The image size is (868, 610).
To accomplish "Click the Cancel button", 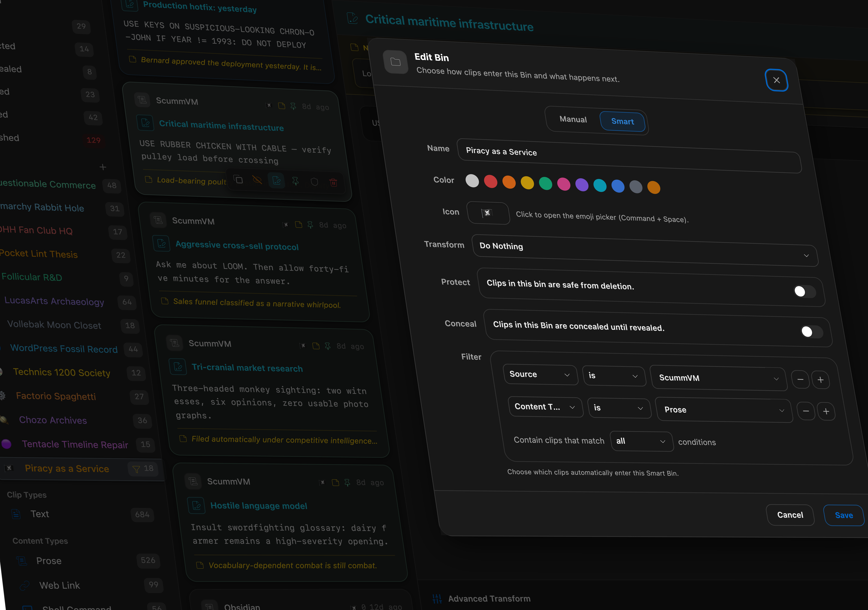I will click(790, 515).
